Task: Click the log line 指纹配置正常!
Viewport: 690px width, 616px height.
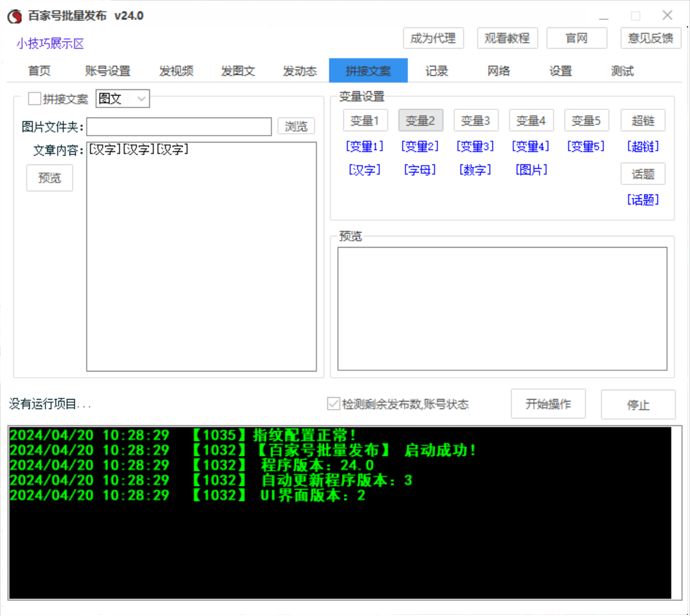Action: point(183,435)
